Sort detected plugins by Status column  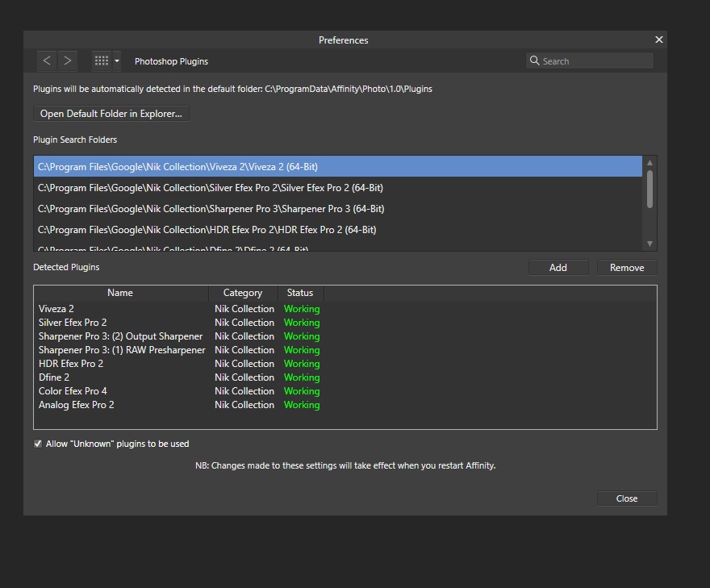click(300, 293)
